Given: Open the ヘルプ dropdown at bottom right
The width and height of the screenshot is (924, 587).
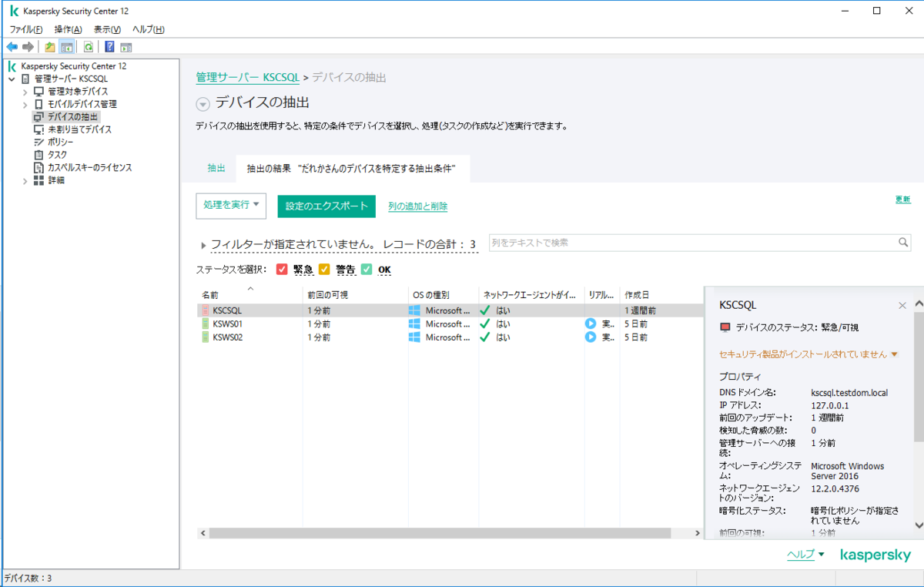Looking at the screenshot, I should 805,554.
